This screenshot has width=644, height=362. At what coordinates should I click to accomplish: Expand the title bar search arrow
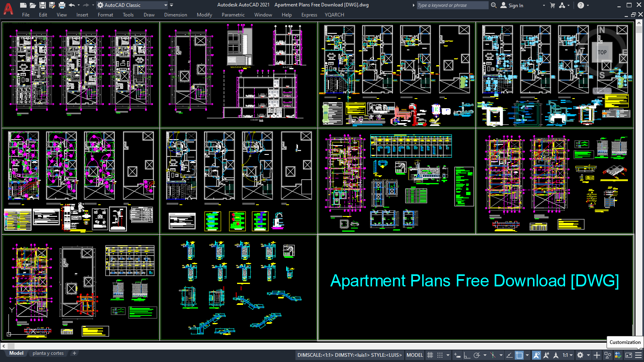[x=414, y=5]
